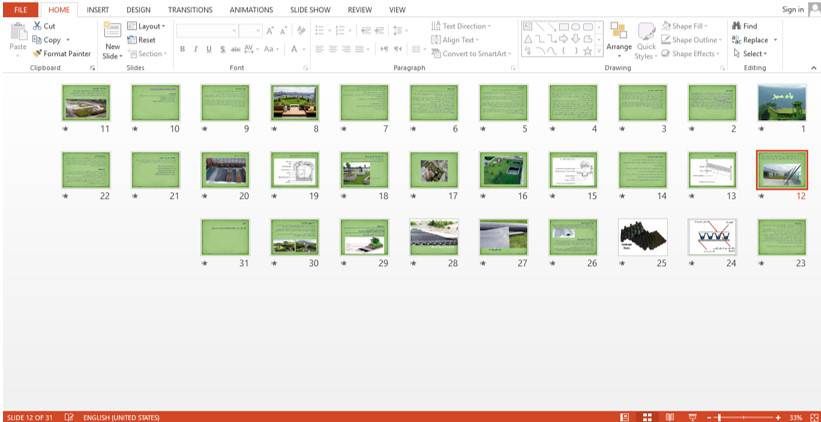Open Line Spacing options
The image size is (821, 422).
[400, 31]
